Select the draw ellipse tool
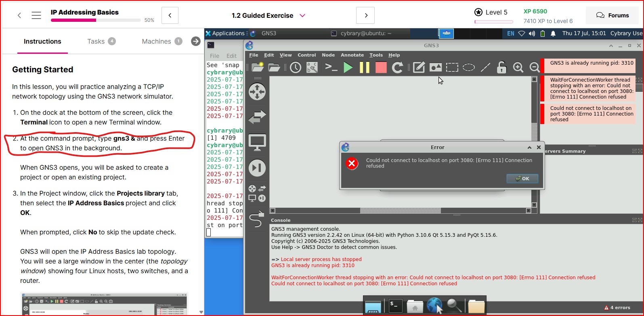The image size is (644, 316). [468, 67]
